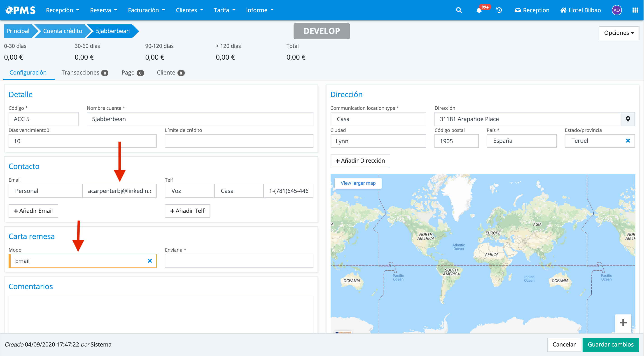
Task: Open the notifications bell
Action: (x=479, y=10)
